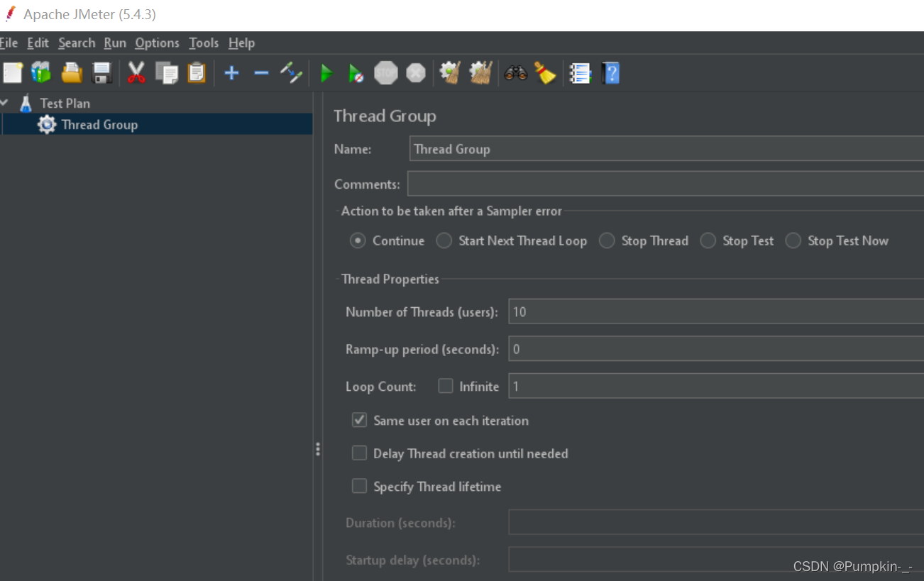Click the New test plan icon
The height and width of the screenshot is (581, 924).
[13, 72]
